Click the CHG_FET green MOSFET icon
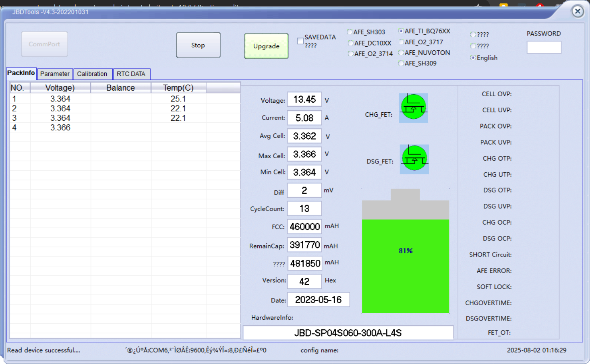590x364 pixels. (413, 108)
